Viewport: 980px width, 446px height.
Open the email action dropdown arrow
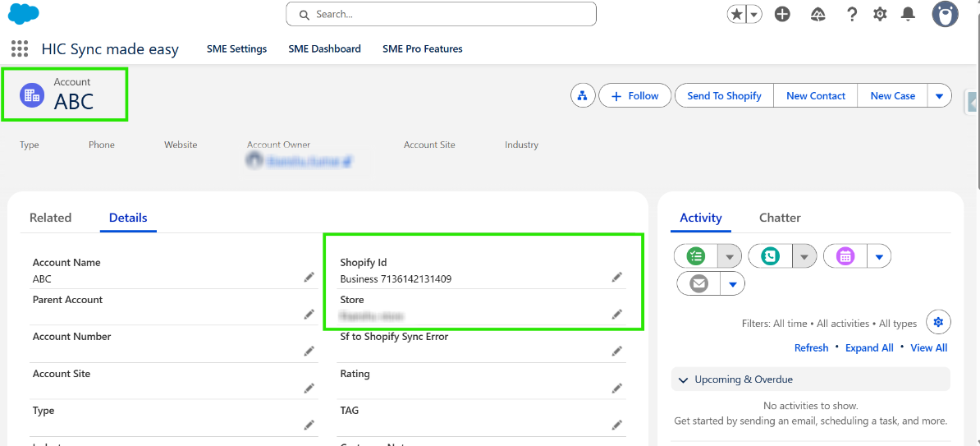pos(733,284)
